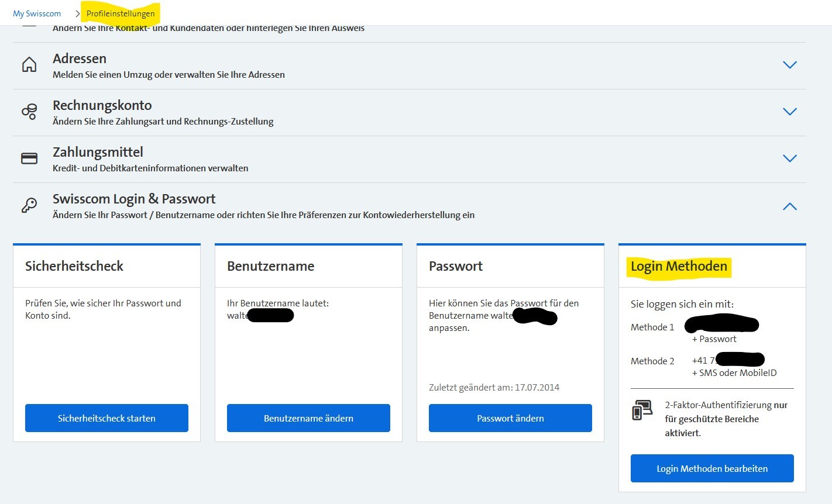Click the Adressen section heading

point(80,58)
